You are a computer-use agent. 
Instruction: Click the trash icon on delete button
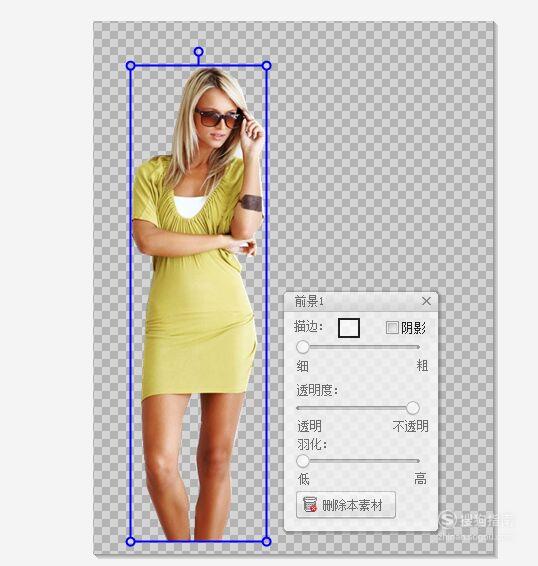pyautogui.click(x=310, y=505)
